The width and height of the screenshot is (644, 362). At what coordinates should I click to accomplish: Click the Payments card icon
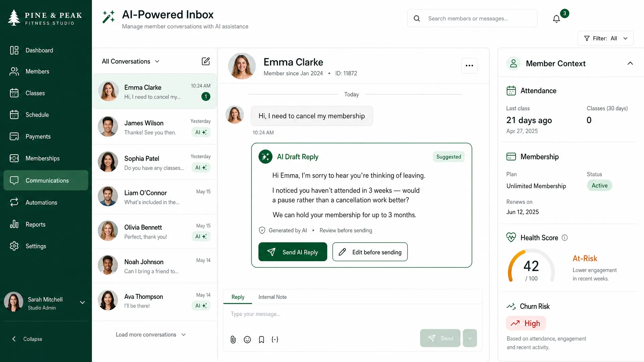(14, 136)
